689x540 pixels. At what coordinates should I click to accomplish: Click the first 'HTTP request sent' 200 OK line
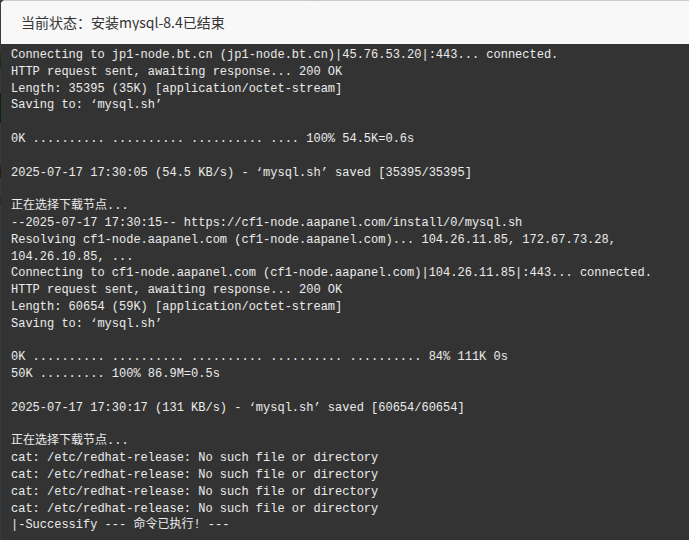tap(177, 71)
